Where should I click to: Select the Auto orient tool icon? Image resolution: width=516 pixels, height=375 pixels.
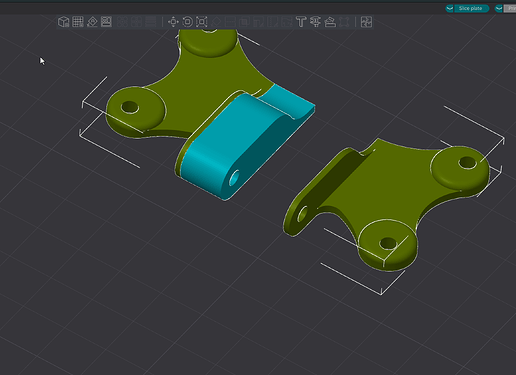92,22
